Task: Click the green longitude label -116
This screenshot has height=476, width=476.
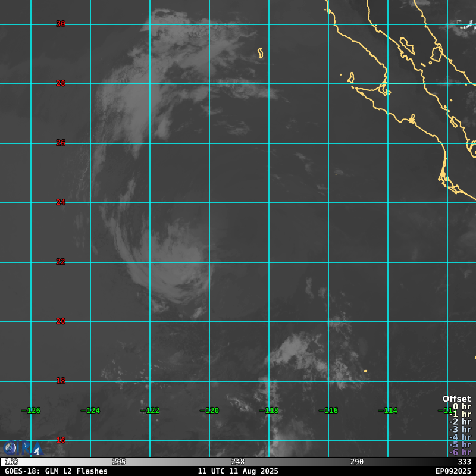Action: [328, 411]
